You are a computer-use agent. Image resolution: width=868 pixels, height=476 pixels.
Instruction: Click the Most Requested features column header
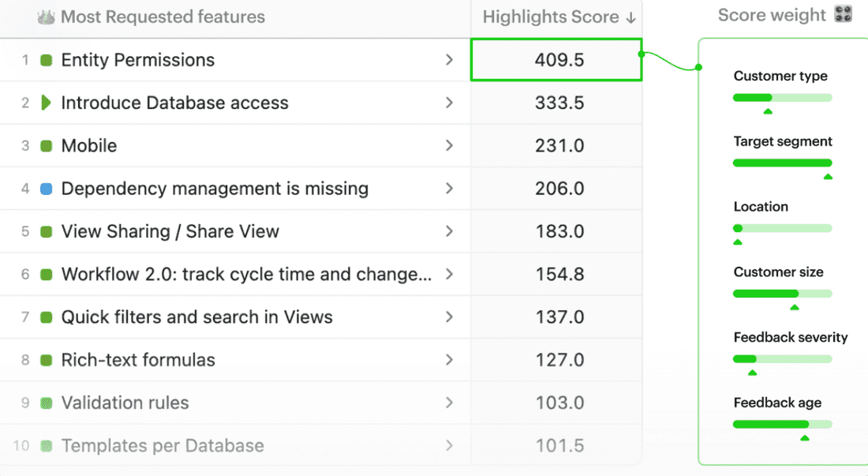(x=163, y=17)
